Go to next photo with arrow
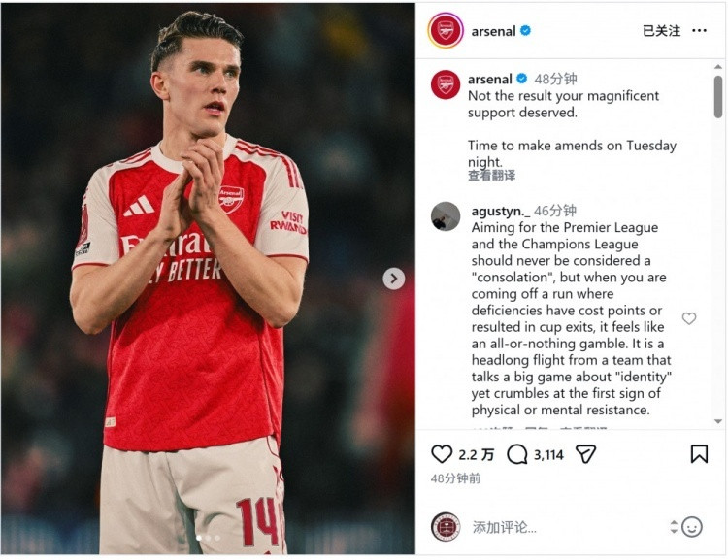 [x=393, y=279]
